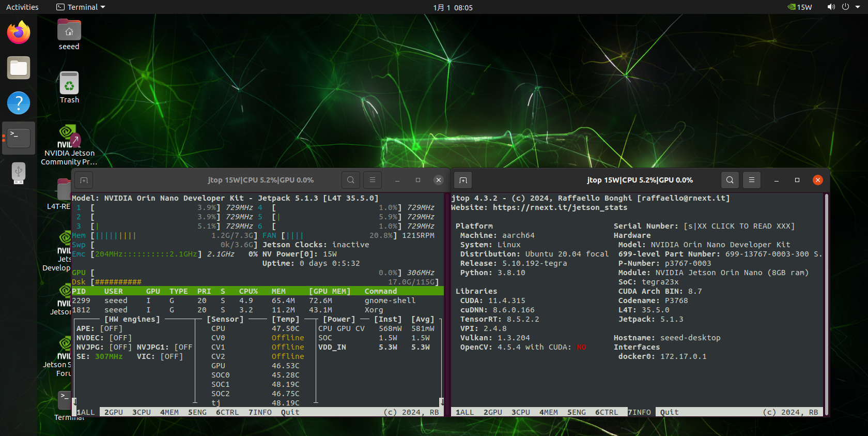Image resolution: width=868 pixels, height=436 pixels.
Task: Open the Help dock icon
Action: 19,103
